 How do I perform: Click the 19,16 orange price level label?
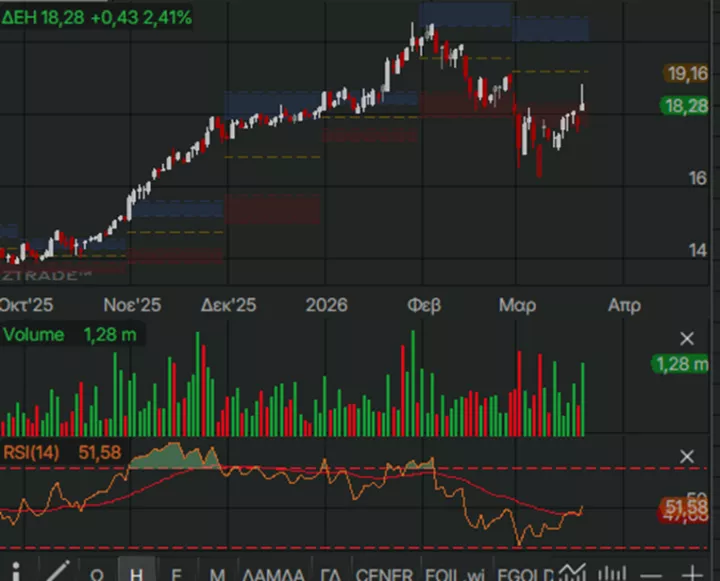point(687,73)
